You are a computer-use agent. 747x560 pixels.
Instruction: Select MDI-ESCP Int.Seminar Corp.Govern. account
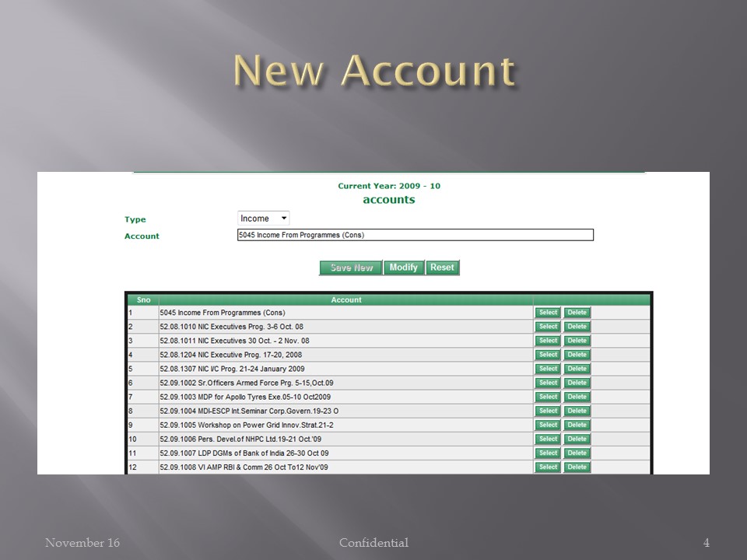pos(547,410)
